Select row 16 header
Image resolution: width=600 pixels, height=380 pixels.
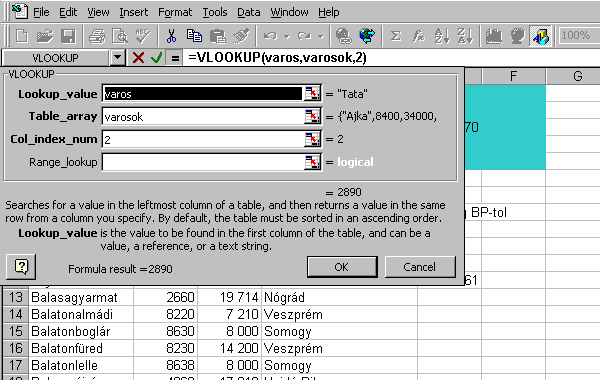coord(15,348)
